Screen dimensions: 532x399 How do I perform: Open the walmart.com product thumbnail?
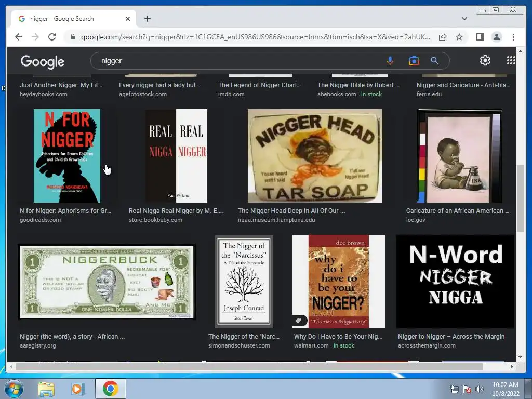pyautogui.click(x=339, y=281)
